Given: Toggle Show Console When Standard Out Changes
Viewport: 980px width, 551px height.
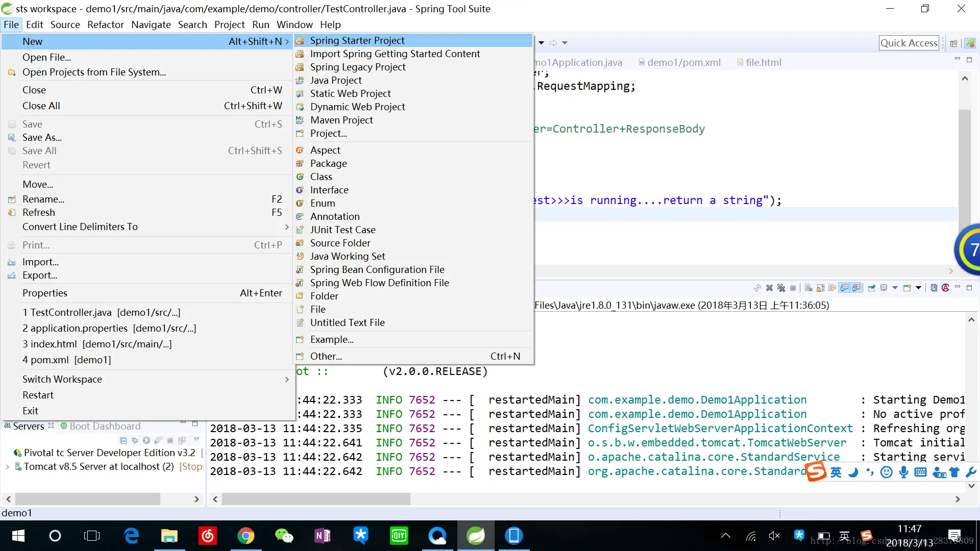Looking at the screenshot, I should pos(844,288).
